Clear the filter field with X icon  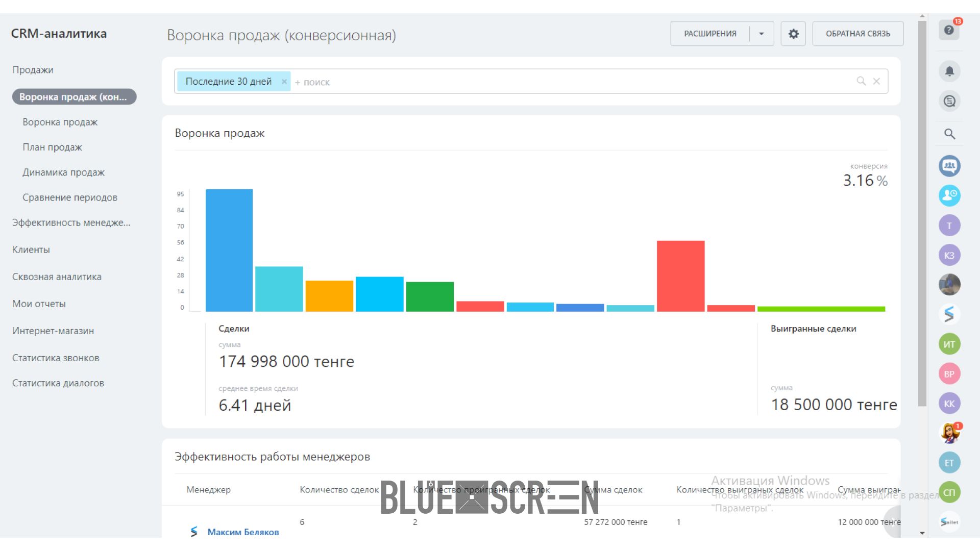[876, 81]
